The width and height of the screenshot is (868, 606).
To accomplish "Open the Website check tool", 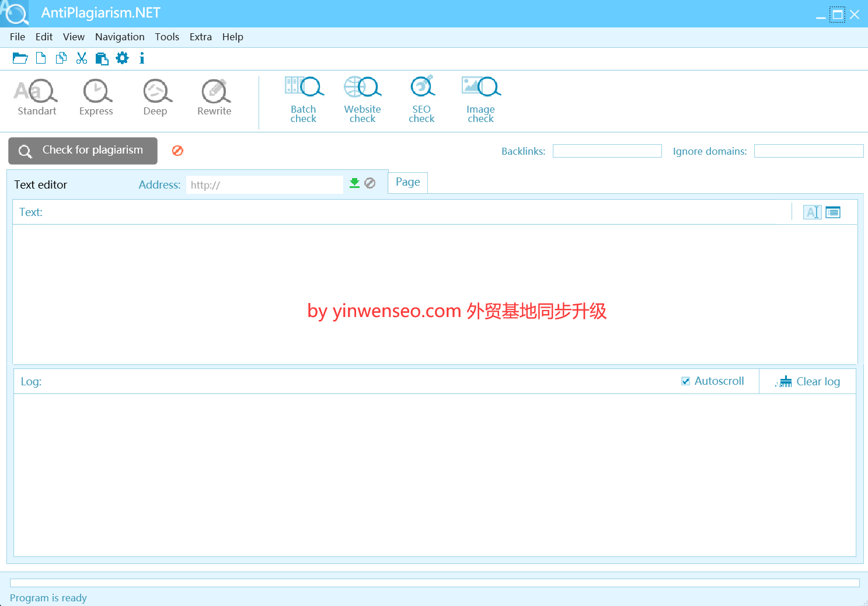I will [362, 99].
